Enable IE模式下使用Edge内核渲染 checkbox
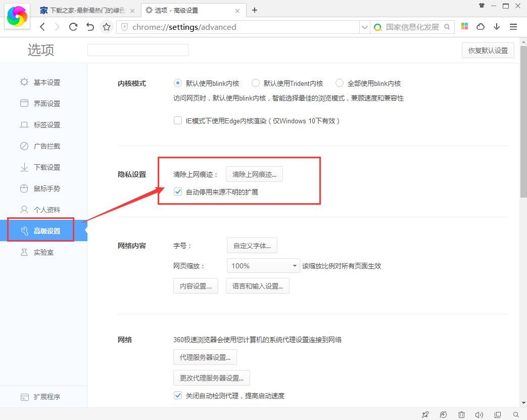The height and width of the screenshot is (420, 527). click(x=178, y=120)
